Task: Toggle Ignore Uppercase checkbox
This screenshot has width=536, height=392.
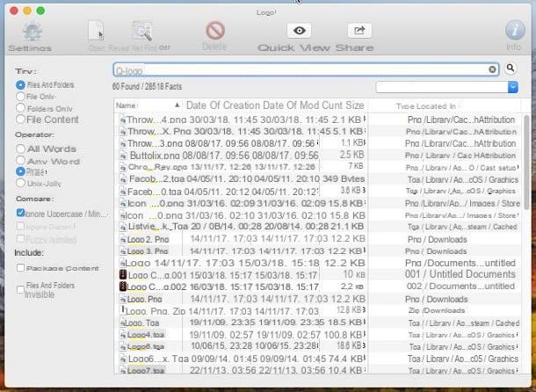Action: 20,213
